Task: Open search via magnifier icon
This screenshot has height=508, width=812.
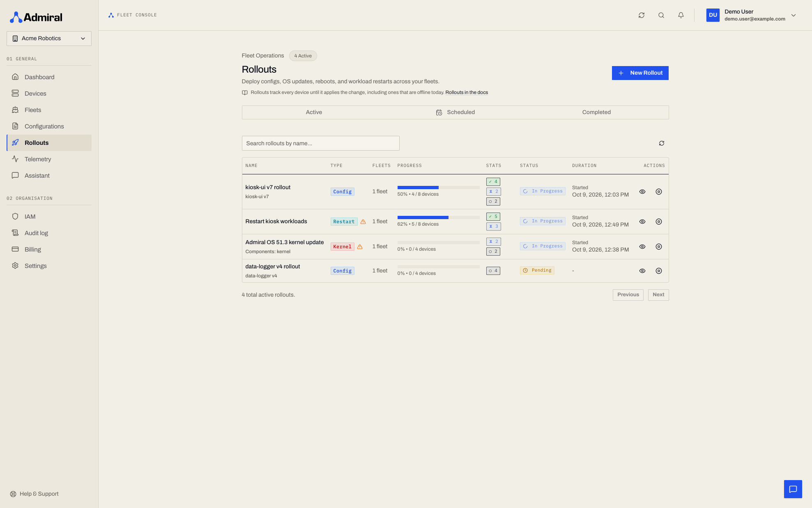Action: pyautogui.click(x=661, y=15)
